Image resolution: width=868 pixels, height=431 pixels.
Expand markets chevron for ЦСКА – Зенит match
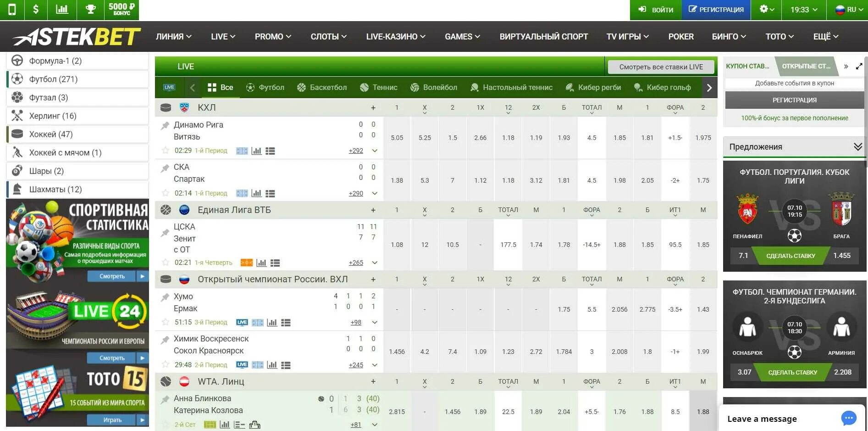[375, 263]
